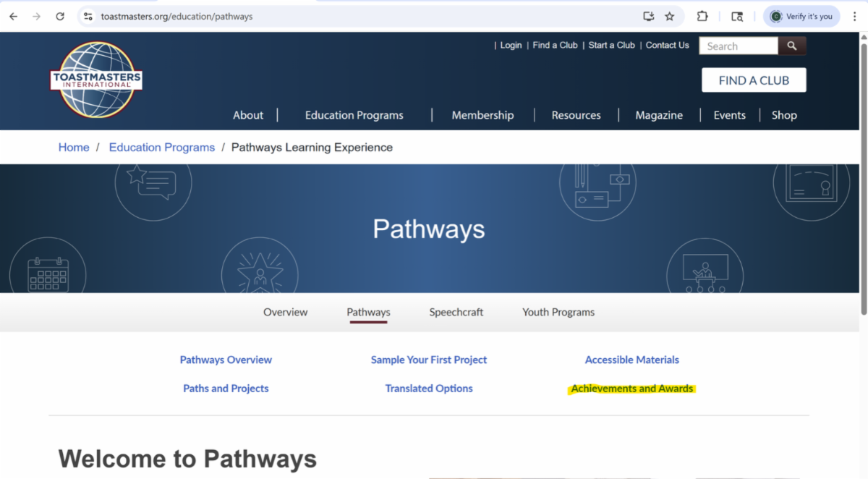Click the Search text field
This screenshot has height=479, width=868.
pyautogui.click(x=738, y=46)
